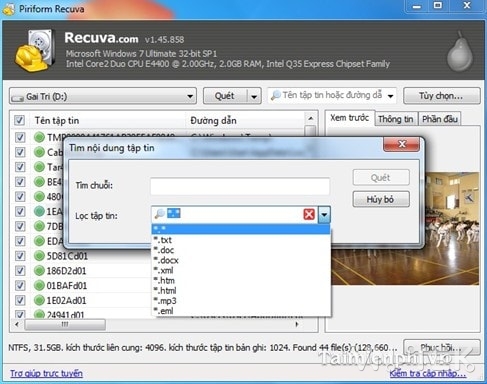Click horizontal scrollbar left arrow
Viewport: 487px width, 384px height.
(17, 324)
